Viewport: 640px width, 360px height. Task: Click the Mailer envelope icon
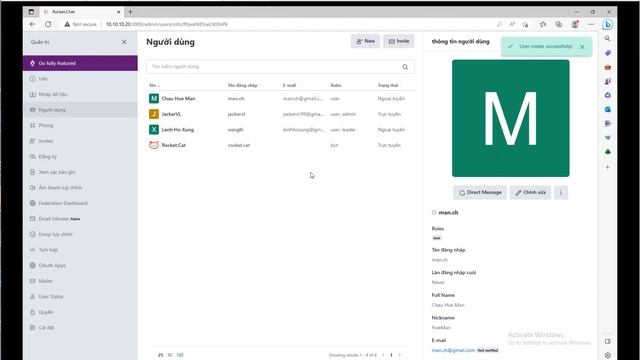coord(33,281)
